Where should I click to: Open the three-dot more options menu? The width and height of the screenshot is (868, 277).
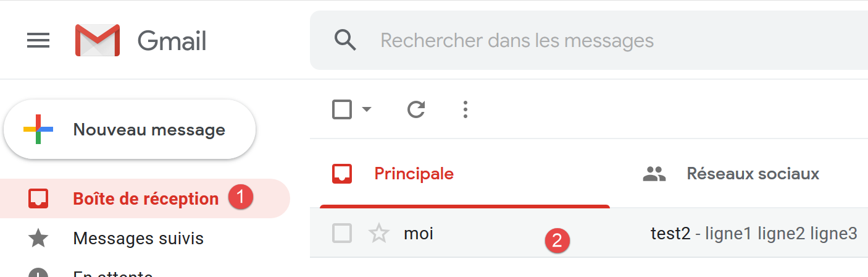(465, 110)
